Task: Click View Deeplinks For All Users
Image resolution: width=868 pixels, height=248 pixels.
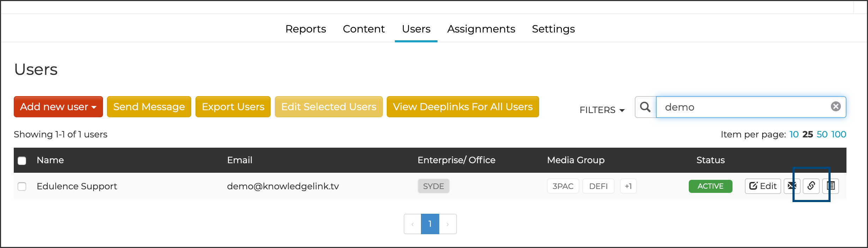Action: pos(463,107)
